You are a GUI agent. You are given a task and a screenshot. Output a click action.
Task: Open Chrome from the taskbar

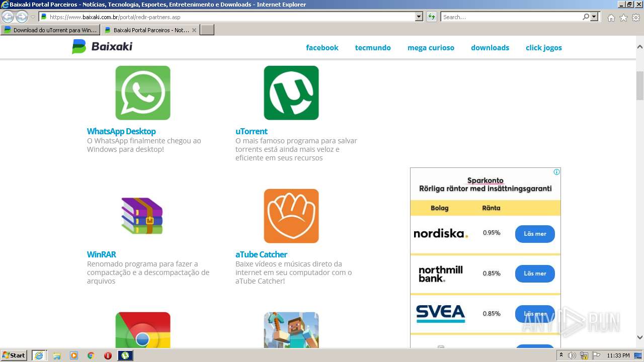pos(91,355)
